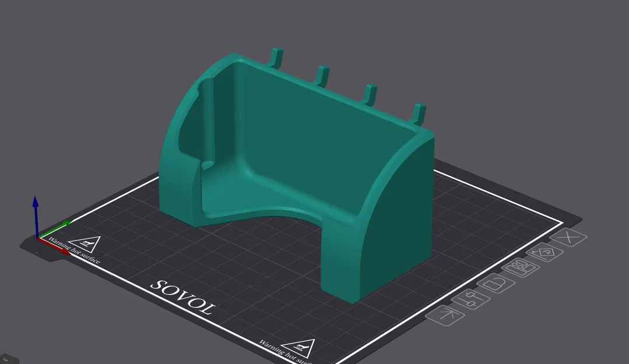Image resolution: width=629 pixels, height=364 pixels.
Task: Auto-orient objects on this plate
Action: click(544, 253)
